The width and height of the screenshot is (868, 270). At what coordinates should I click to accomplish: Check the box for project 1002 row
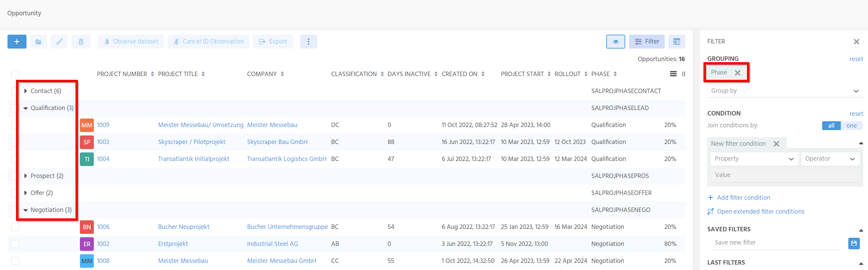click(x=15, y=244)
